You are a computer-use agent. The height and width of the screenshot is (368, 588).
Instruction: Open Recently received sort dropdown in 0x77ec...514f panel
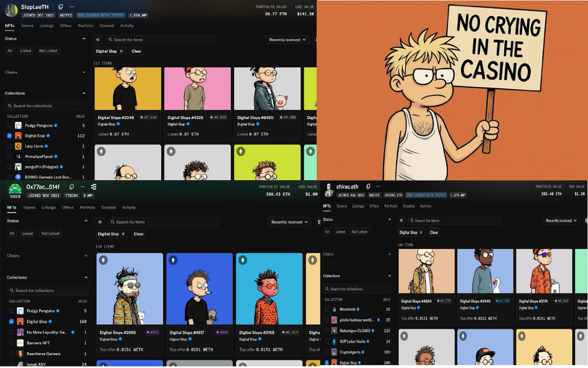tap(290, 222)
